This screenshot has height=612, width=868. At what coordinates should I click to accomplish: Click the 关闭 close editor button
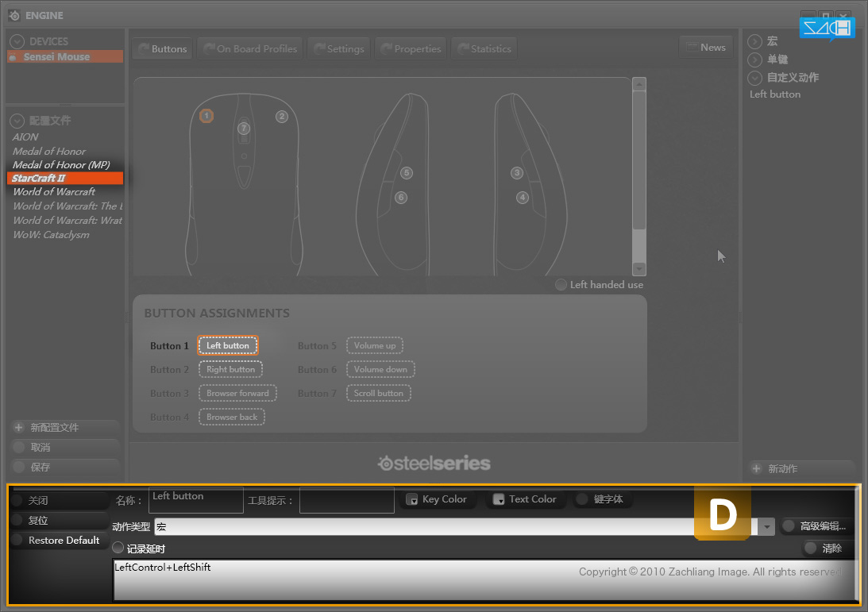[x=60, y=500]
